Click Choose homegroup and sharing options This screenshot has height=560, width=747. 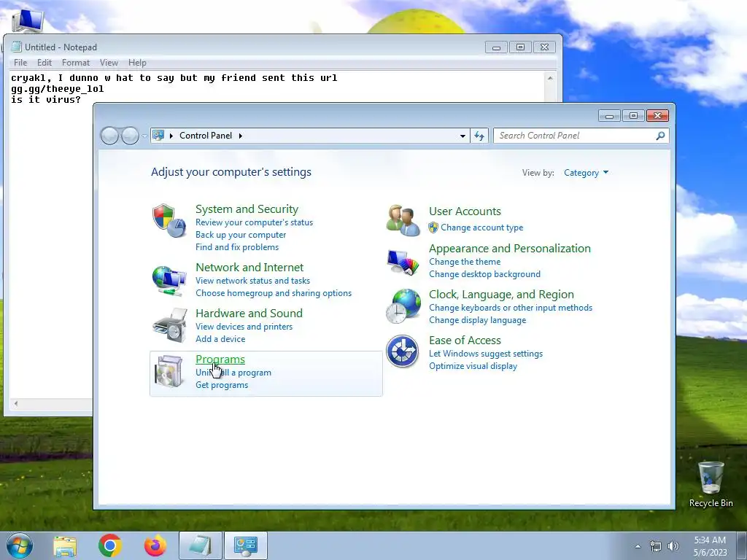[274, 293]
